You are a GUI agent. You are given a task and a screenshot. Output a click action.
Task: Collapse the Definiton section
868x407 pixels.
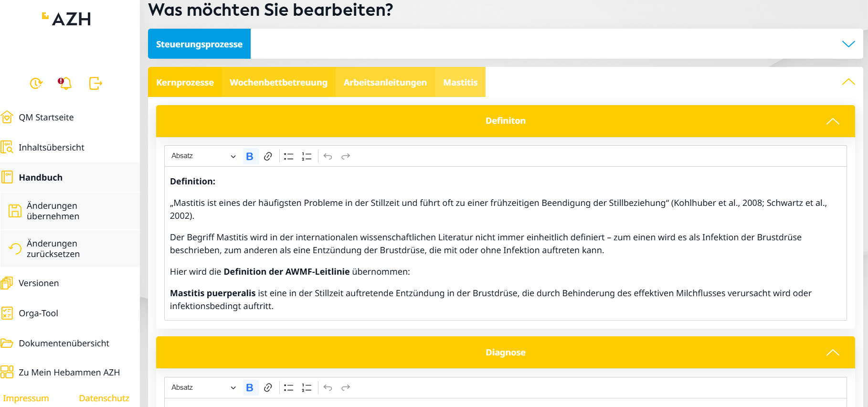[832, 121]
